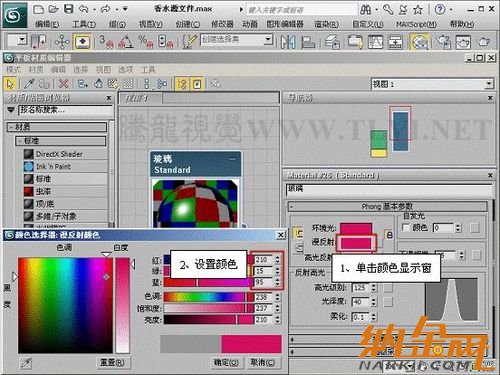Screen dimensions: 500x375
Task: Open the MAXScript(M) menu
Action: (416, 24)
